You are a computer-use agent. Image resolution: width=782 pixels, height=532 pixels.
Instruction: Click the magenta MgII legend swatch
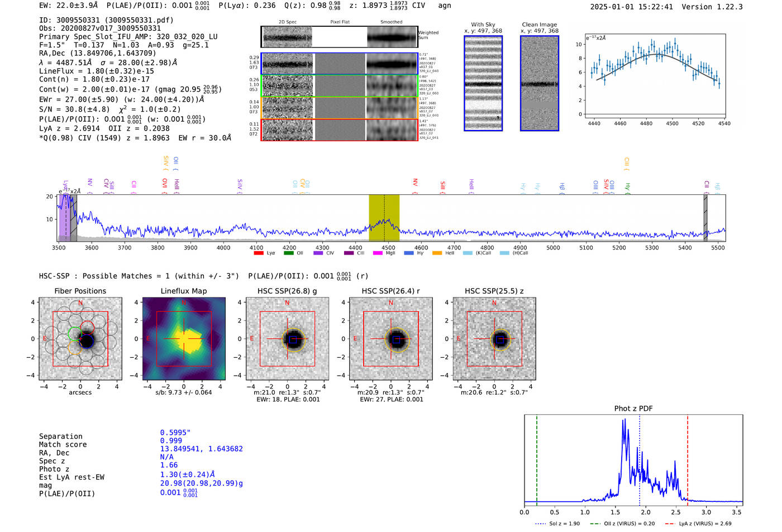tap(378, 253)
